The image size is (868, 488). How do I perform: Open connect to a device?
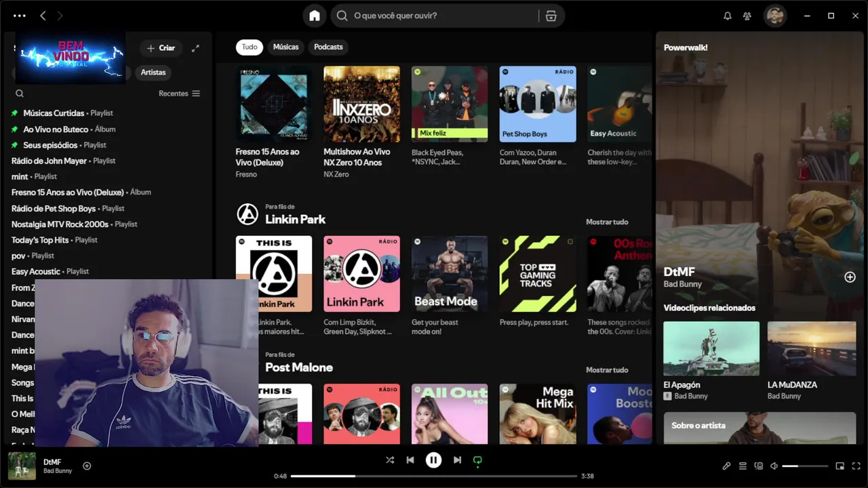pyautogui.click(x=759, y=466)
